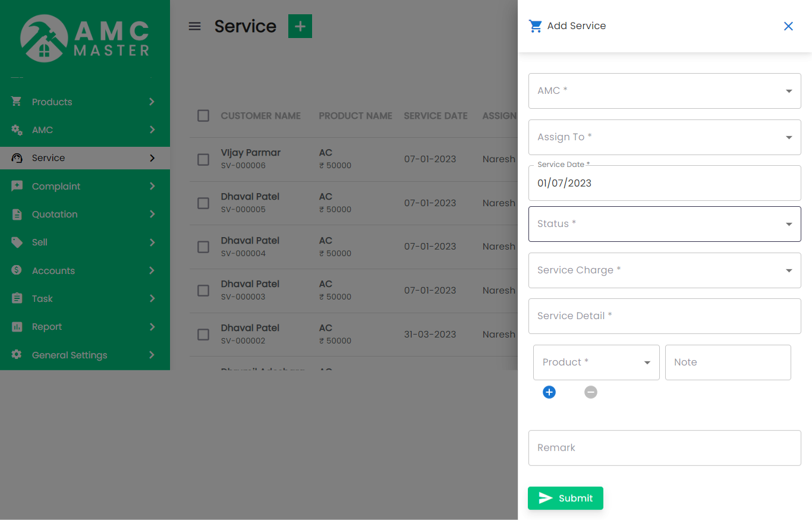Click the grey minus remove product row icon

pos(590,392)
